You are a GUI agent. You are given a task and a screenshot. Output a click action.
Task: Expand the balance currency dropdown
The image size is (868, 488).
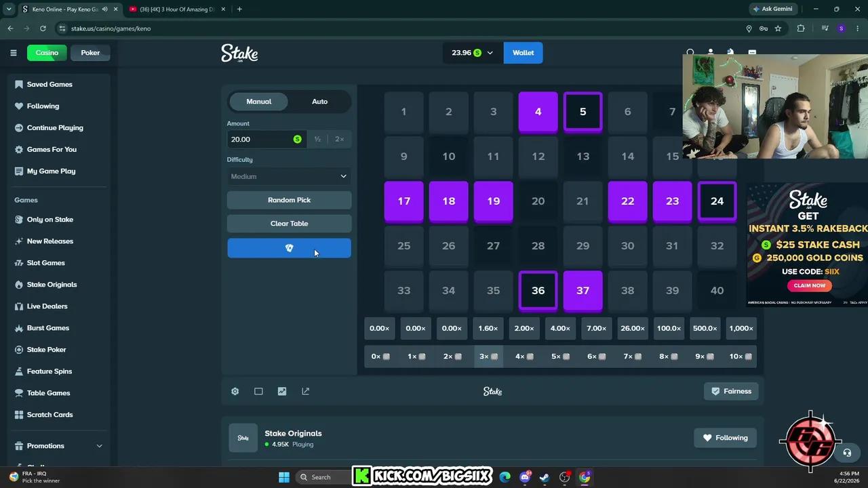tap(490, 53)
